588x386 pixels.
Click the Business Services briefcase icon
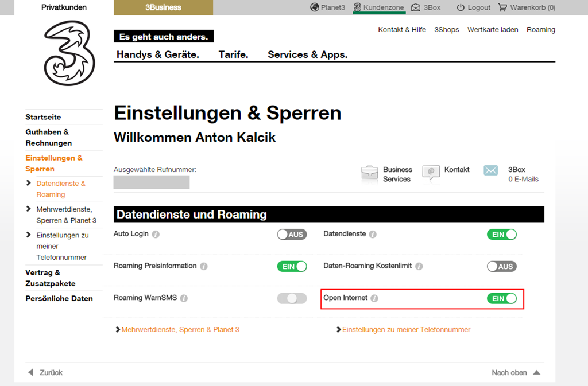370,174
